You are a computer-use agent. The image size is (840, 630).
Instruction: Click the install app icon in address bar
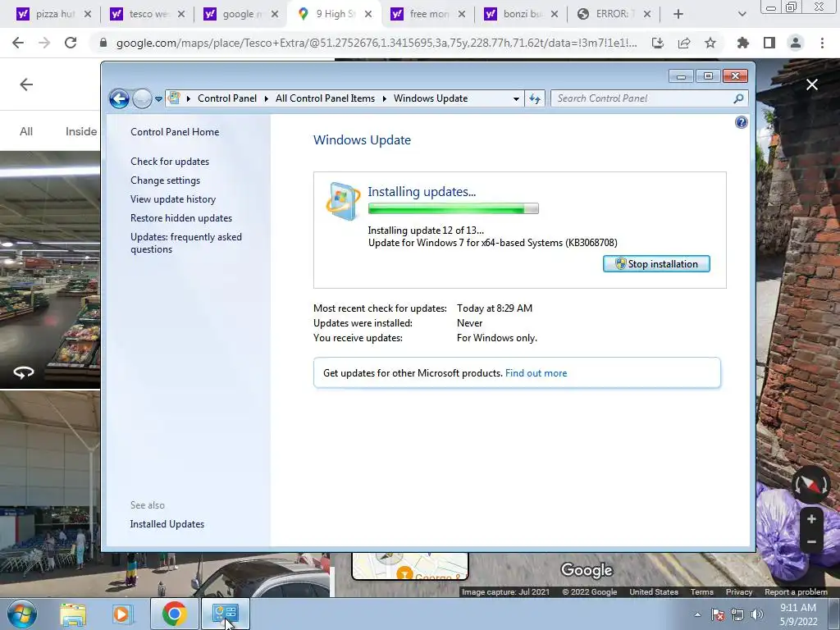pos(657,43)
